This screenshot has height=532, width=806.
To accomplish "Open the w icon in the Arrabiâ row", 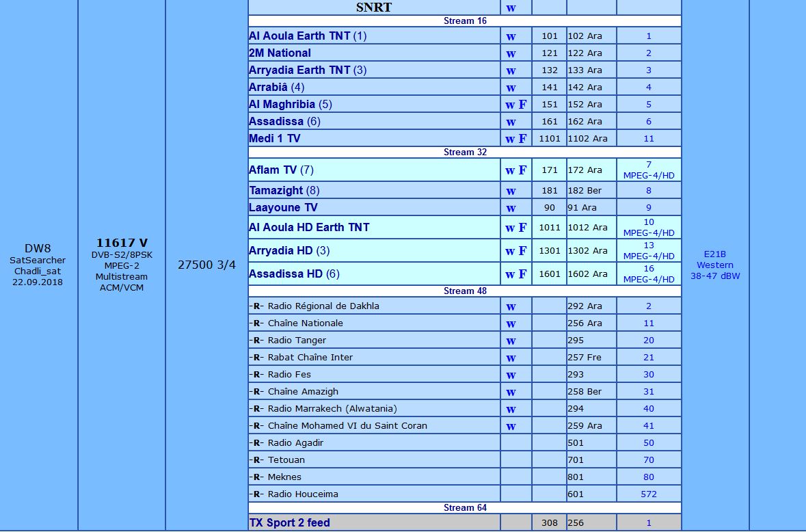I will 511,88.
